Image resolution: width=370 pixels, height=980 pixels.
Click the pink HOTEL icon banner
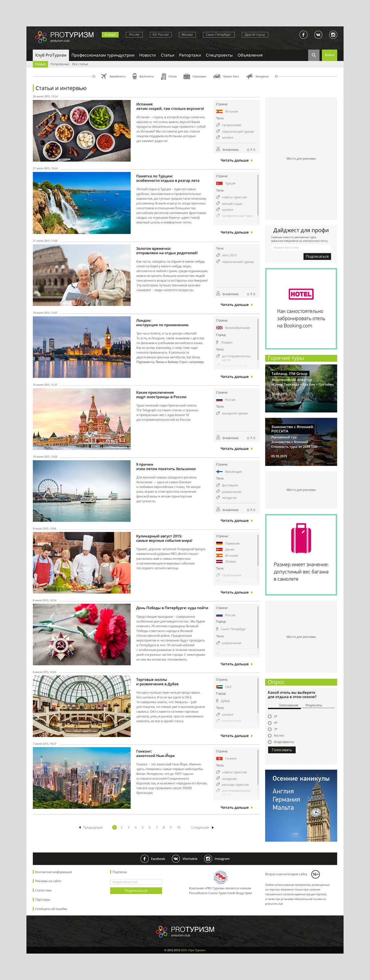[x=301, y=309]
